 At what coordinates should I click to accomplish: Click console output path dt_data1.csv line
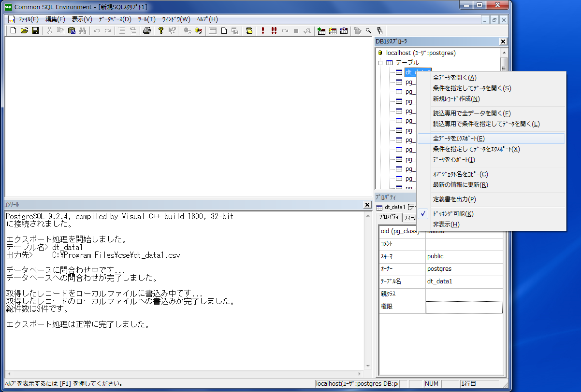pos(93,255)
